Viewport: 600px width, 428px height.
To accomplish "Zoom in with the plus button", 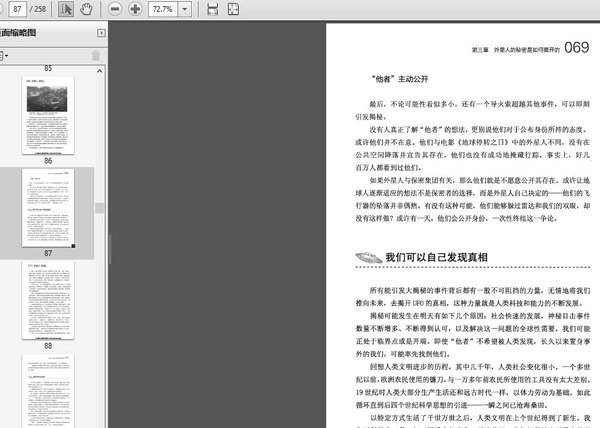I will point(135,9).
